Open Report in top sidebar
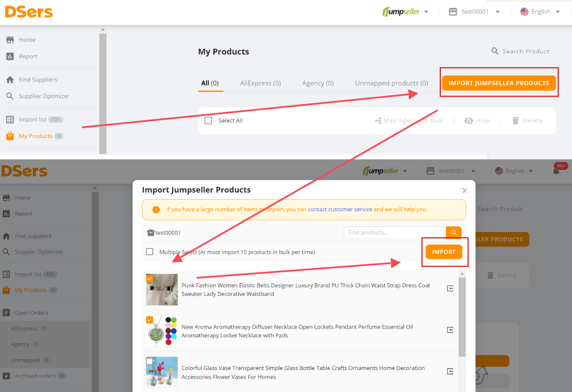 (28, 56)
